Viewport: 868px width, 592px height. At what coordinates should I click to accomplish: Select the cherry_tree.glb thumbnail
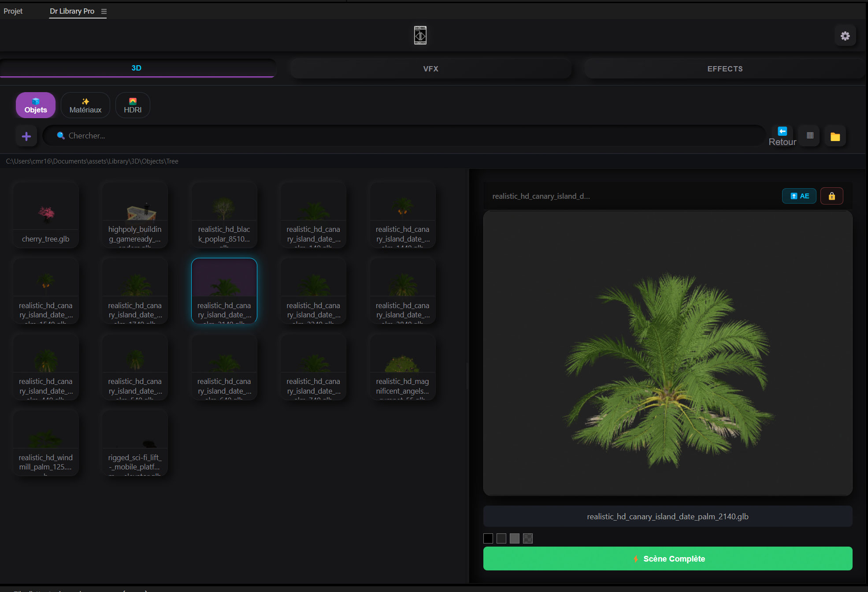tap(46, 215)
